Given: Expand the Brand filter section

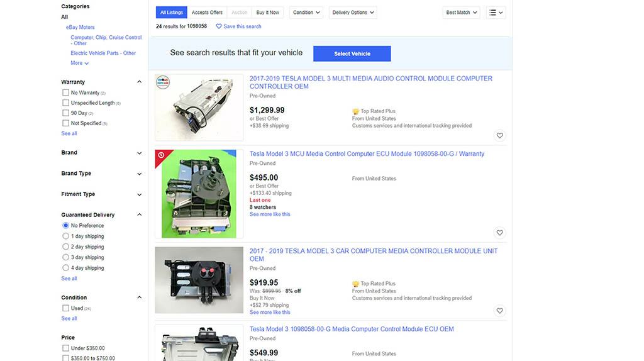Looking at the screenshot, I should tap(101, 153).
